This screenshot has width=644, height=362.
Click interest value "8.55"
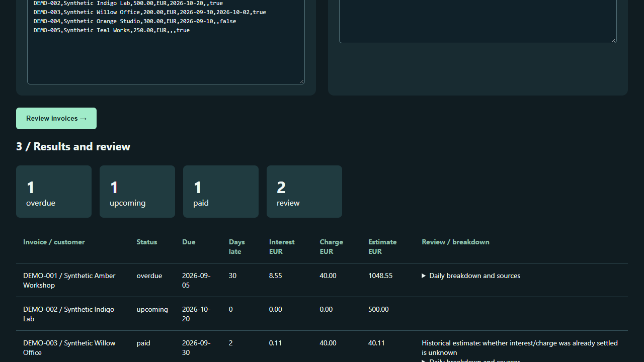click(x=275, y=276)
